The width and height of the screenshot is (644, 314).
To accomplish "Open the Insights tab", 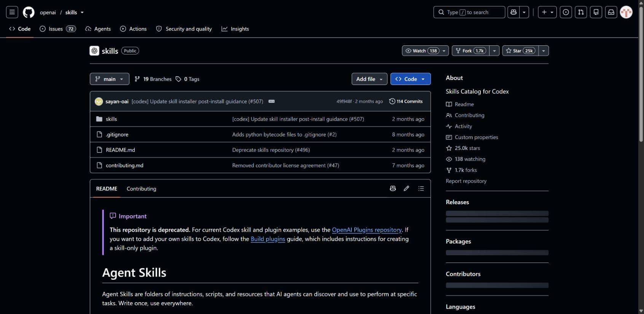I will pyautogui.click(x=235, y=29).
